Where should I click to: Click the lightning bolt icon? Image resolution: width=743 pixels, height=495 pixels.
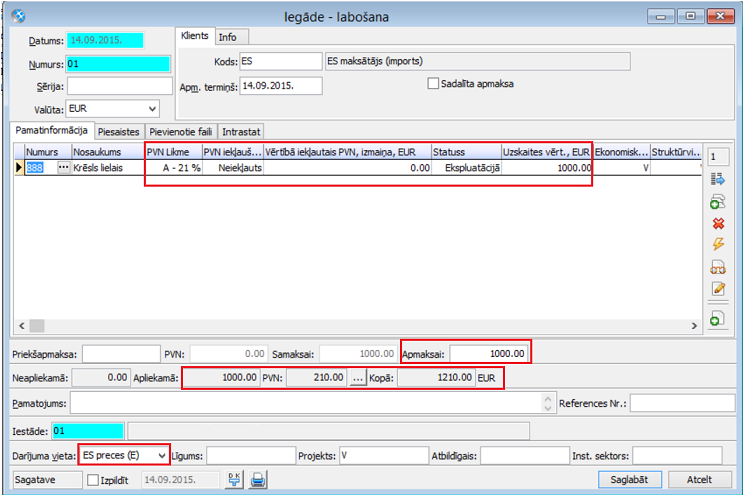coord(718,244)
